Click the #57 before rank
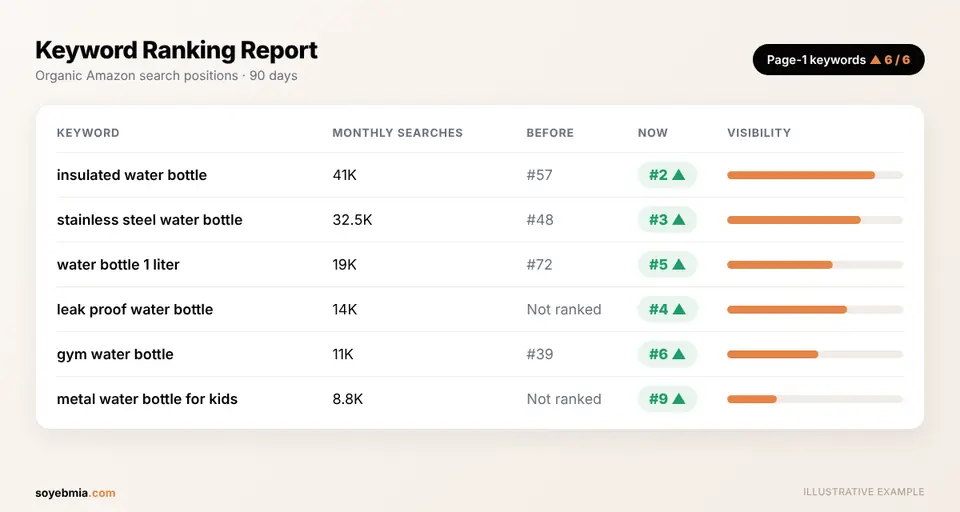Image resolution: width=960 pixels, height=512 pixels. (x=539, y=175)
